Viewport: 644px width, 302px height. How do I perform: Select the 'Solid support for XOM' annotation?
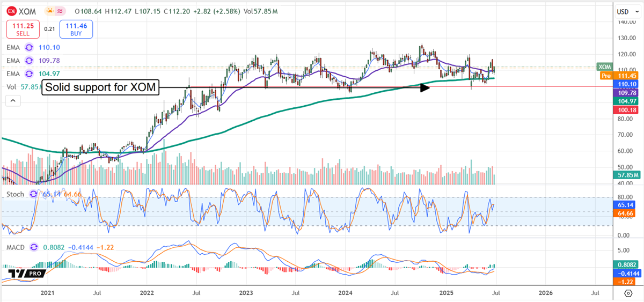pos(101,87)
